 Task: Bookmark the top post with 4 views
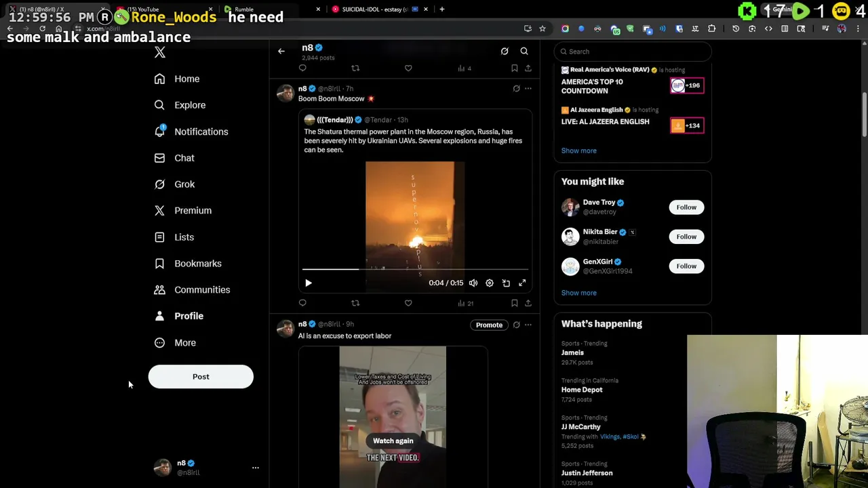pyautogui.click(x=514, y=68)
